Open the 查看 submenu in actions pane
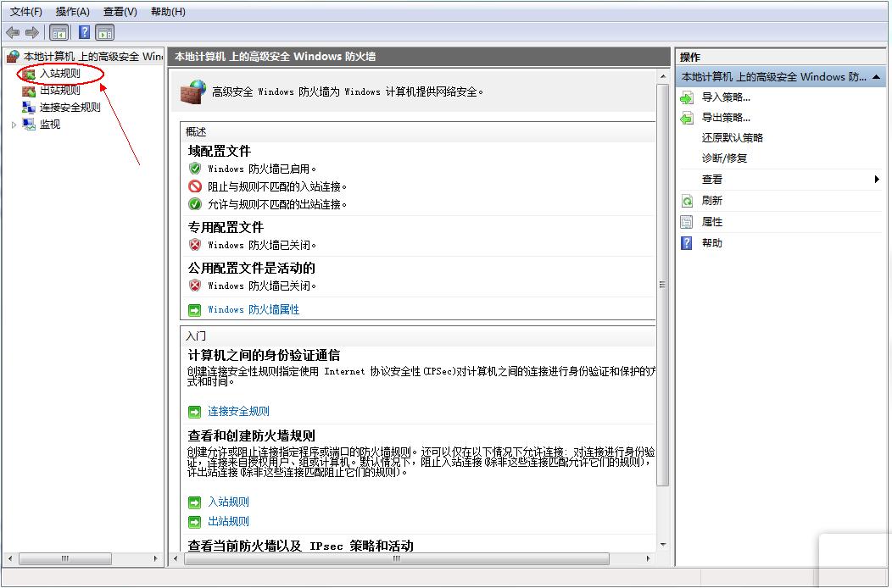 click(x=711, y=179)
